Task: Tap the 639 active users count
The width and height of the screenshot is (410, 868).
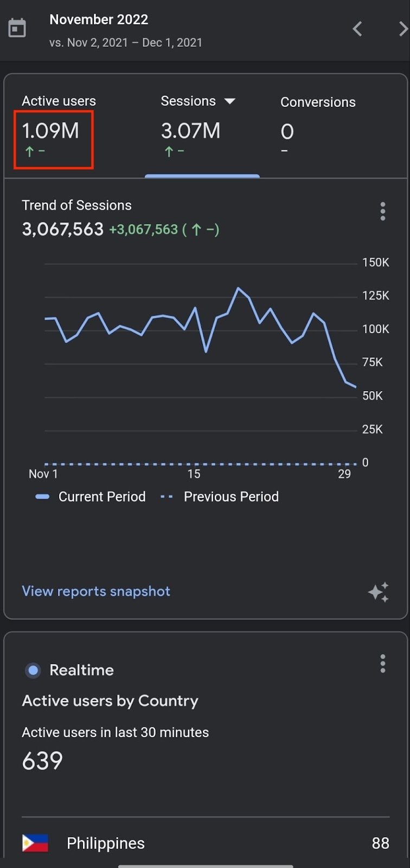Action: click(42, 761)
